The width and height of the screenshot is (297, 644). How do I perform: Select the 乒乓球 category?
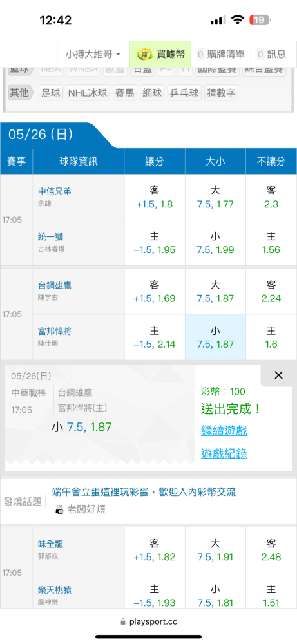(184, 93)
